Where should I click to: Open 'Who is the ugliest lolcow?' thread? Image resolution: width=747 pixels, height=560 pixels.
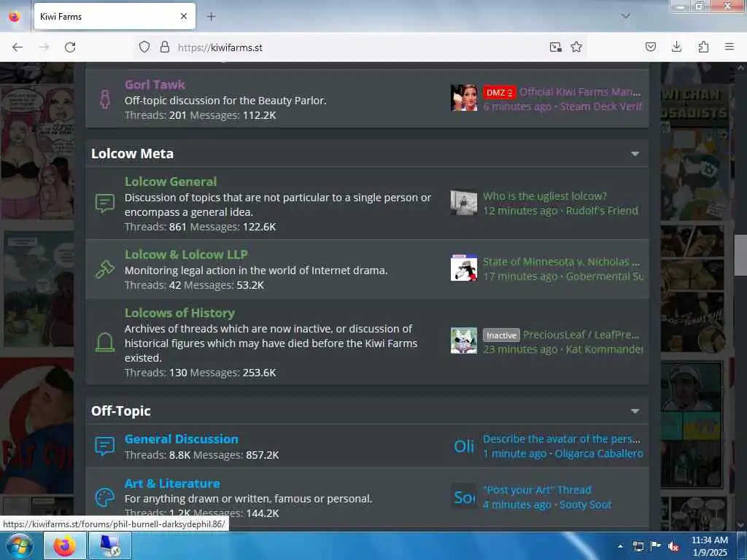pos(544,196)
